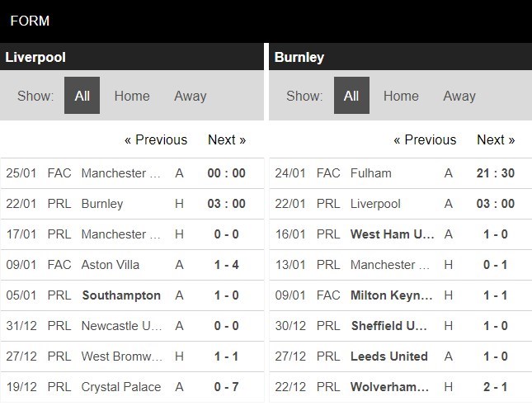The width and height of the screenshot is (532, 406).
Task: Go to Previous Burnley results page
Action: (x=425, y=139)
